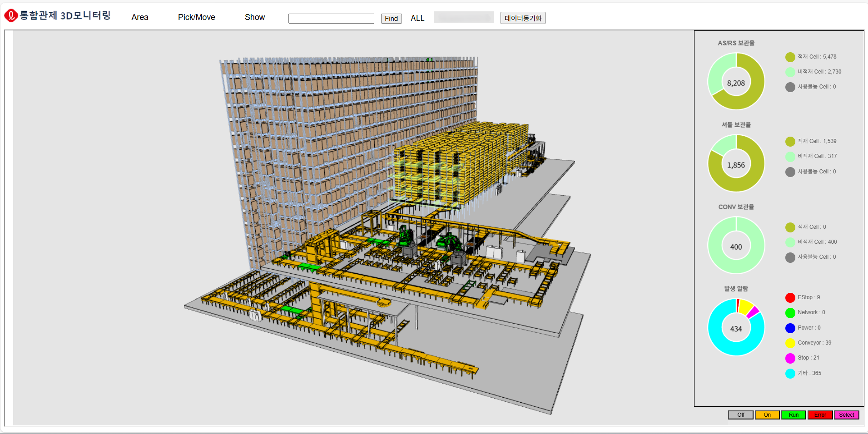This screenshot has width=868, height=434.
Task: Click the 발생 알람 heading
Action: point(736,289)
